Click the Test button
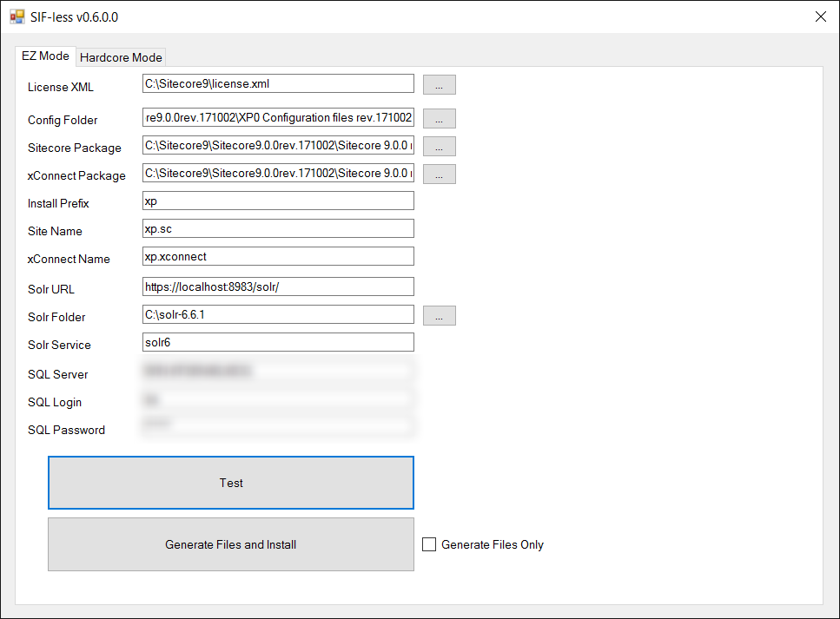The image size is (840, 619). (231, 483)
